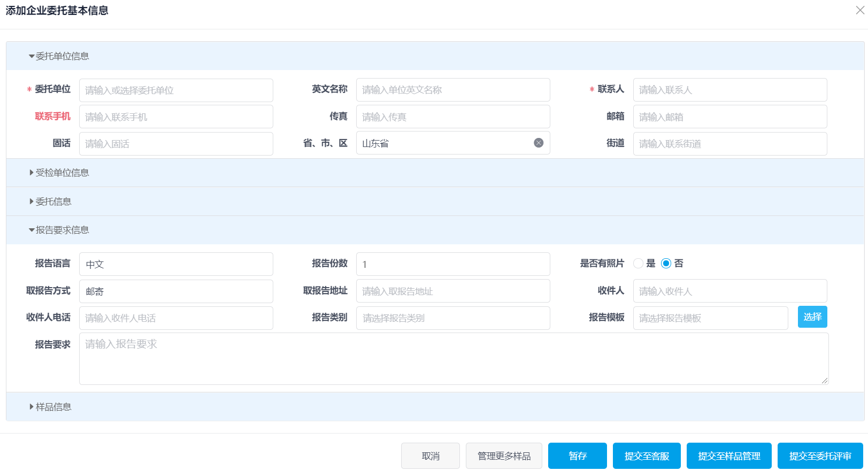Click the 报告份数 field
Viewport: 868px width, 471px height.
(453, 264)
